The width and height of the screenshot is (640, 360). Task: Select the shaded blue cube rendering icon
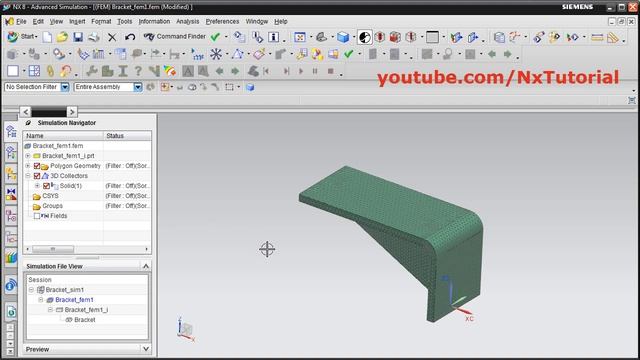343,37
